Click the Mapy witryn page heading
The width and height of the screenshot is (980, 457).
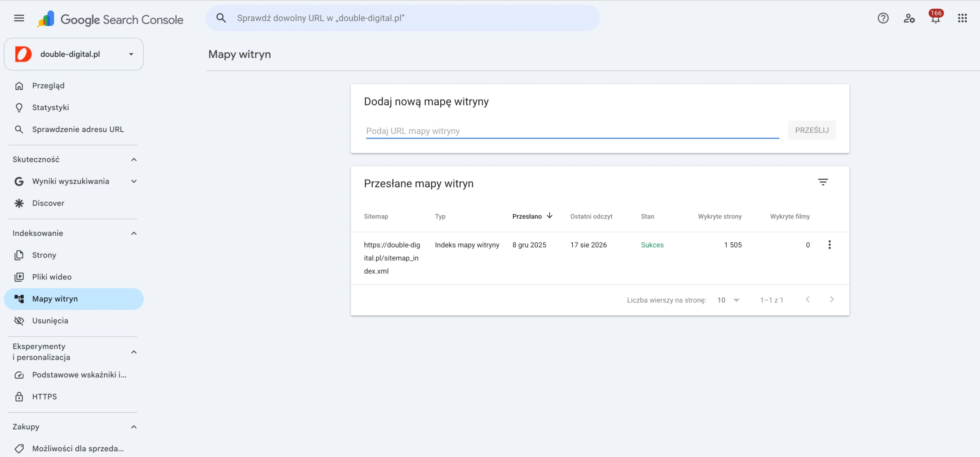coord(239,54)
